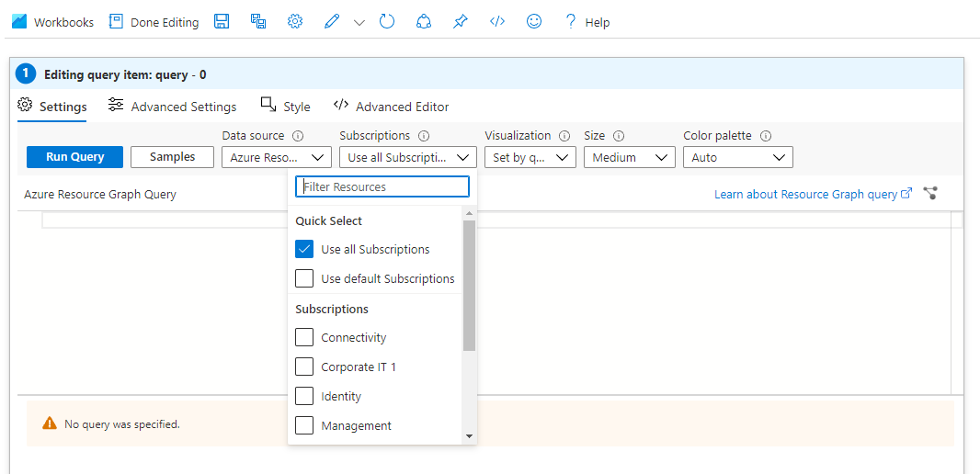
Task: Open workbook settings gear icon
Action: pos(295,22)
